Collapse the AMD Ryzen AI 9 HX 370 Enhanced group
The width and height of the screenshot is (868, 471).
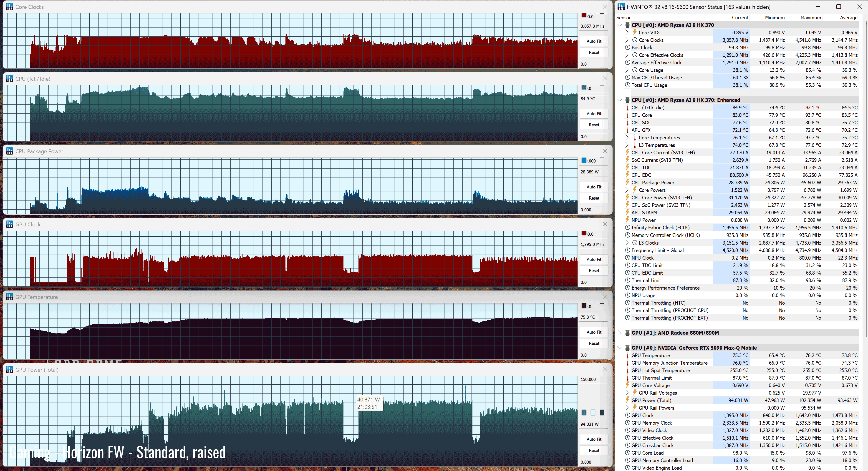pyautogui.click(x=619, y=100)
